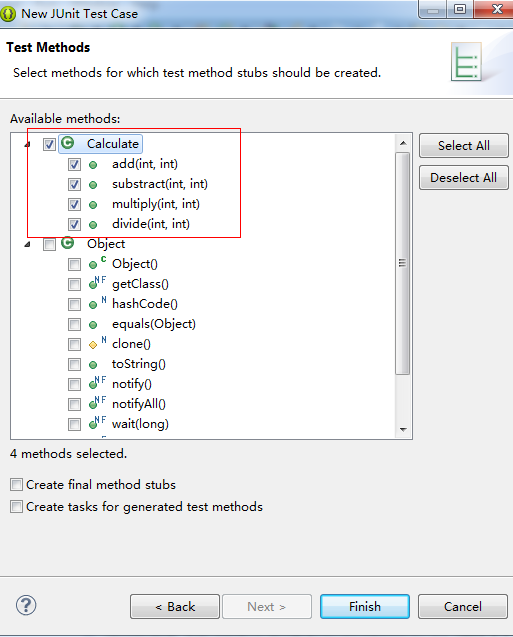
Task: Click the yellow protected icon beside clone()
Action: [97, 343]
